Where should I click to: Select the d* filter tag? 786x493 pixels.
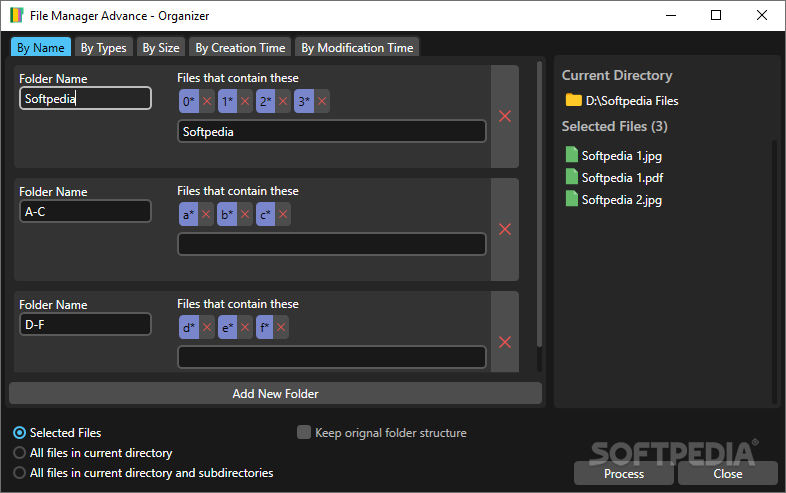[x=189, y=327]
